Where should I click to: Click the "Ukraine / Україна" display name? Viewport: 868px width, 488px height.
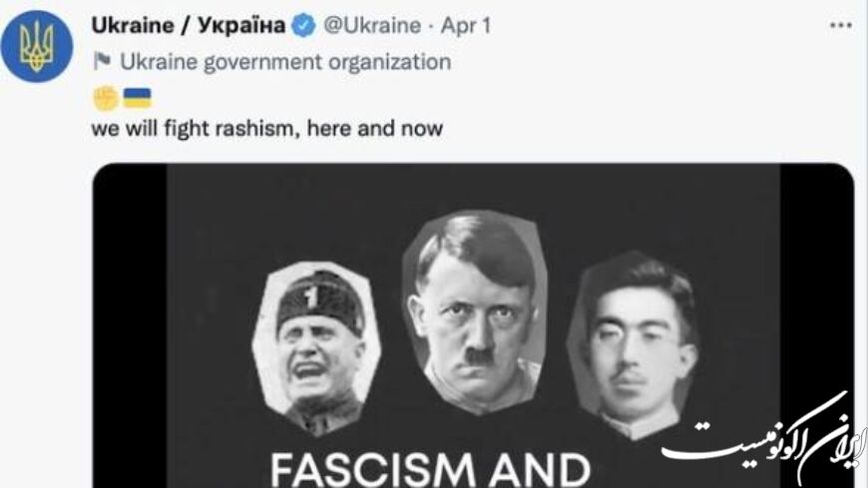click(x=189, y=25)
